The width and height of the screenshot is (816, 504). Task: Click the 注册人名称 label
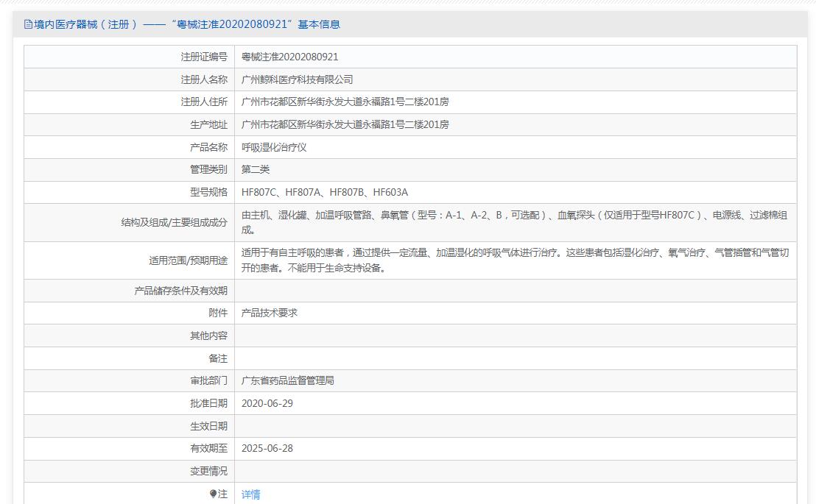click(204, 79)
